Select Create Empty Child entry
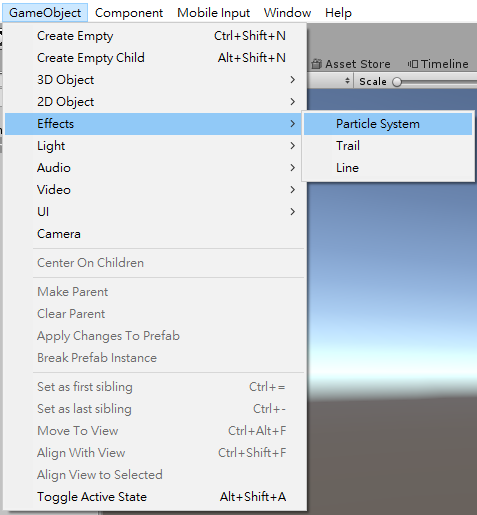The image size is (477, 515). pyautogui.click(x=155, y=58)
